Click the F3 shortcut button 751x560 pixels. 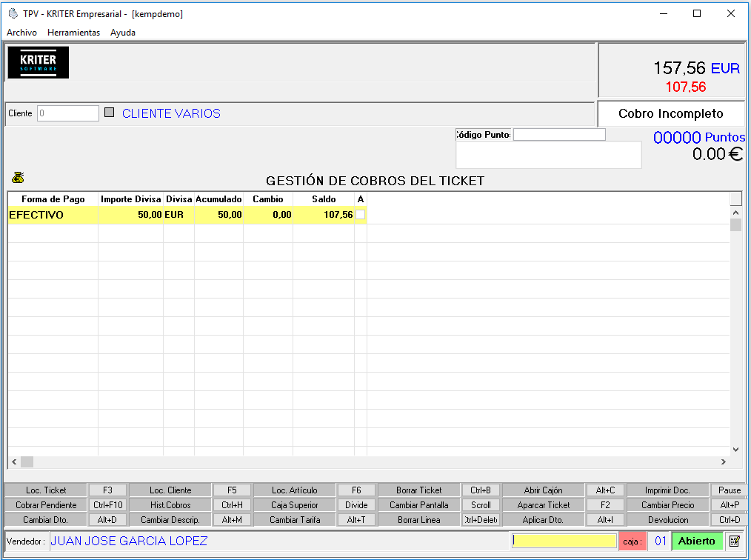pyautogui.click(x=108, y=490)
